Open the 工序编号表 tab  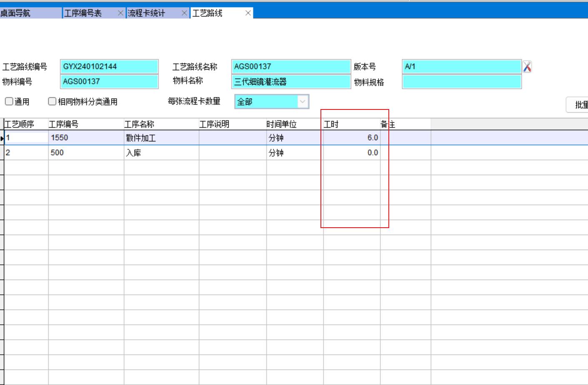coord(83,13)
